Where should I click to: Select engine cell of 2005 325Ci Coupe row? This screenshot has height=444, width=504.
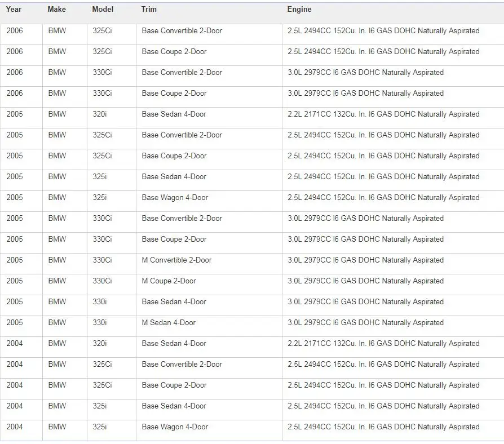tap(393, 159)
